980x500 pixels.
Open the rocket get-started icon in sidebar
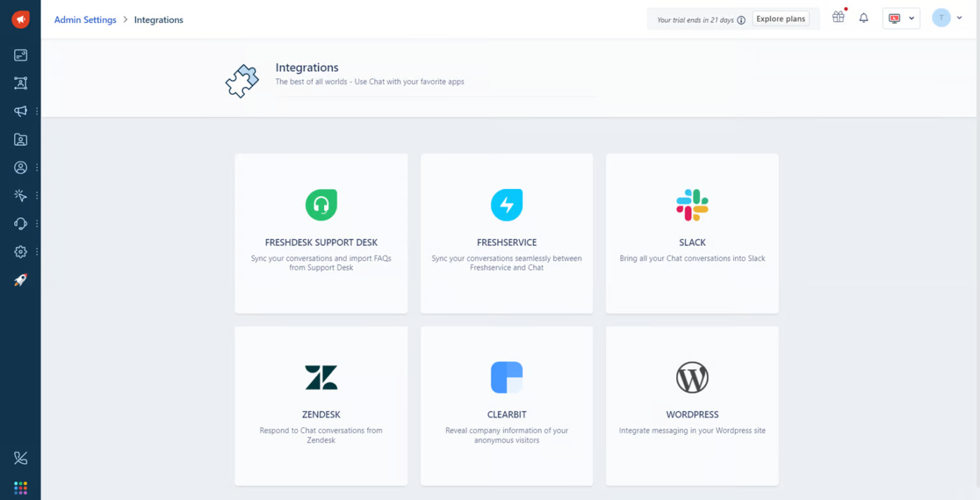20,280
